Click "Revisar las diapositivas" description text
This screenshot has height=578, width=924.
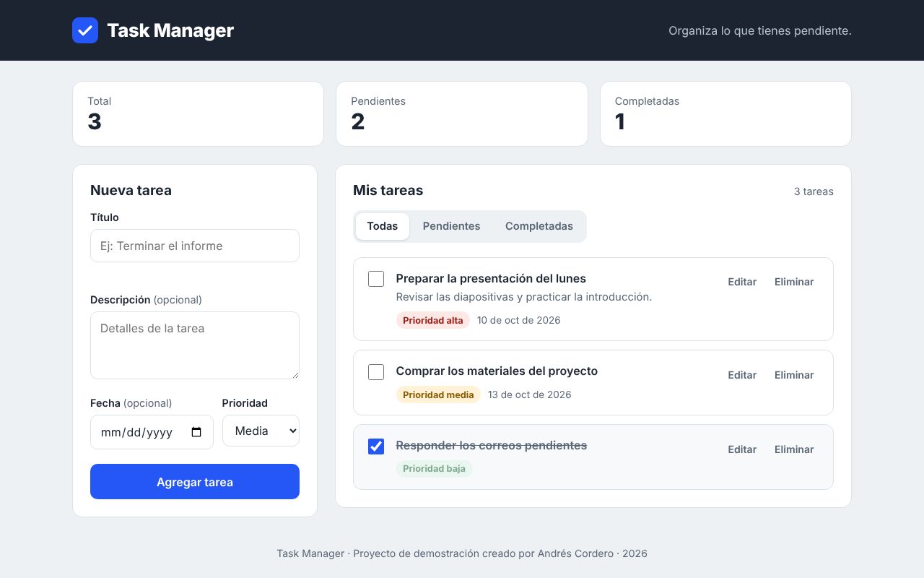524,297
